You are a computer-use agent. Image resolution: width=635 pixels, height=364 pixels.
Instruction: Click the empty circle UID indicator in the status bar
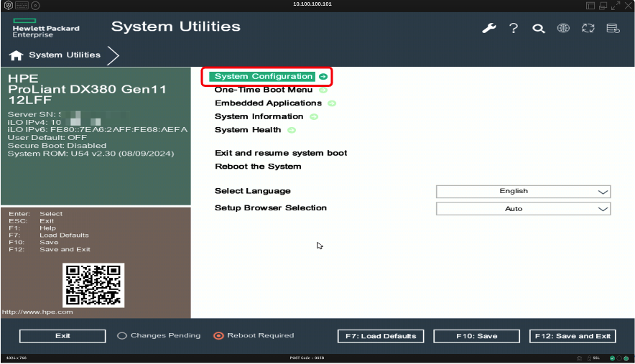pyautogui.click(x=619, y=358)
